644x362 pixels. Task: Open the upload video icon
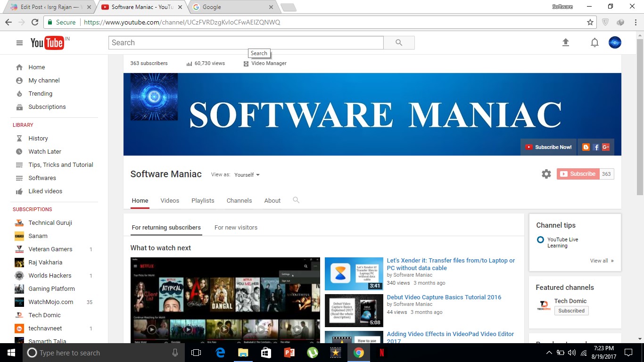[566, 42]
